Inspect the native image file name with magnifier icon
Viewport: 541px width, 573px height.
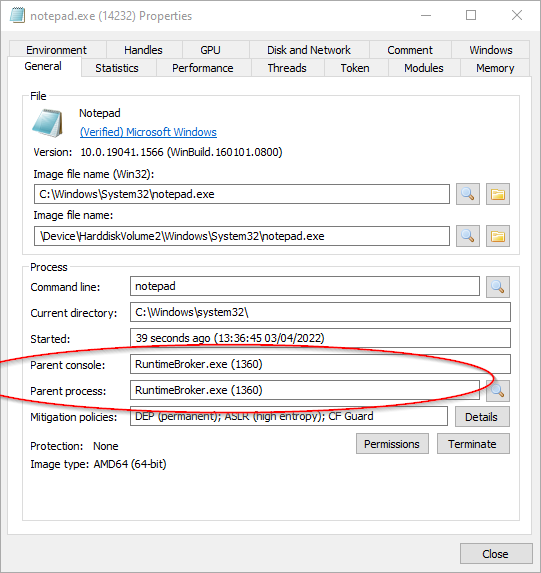tap(468, 236)
